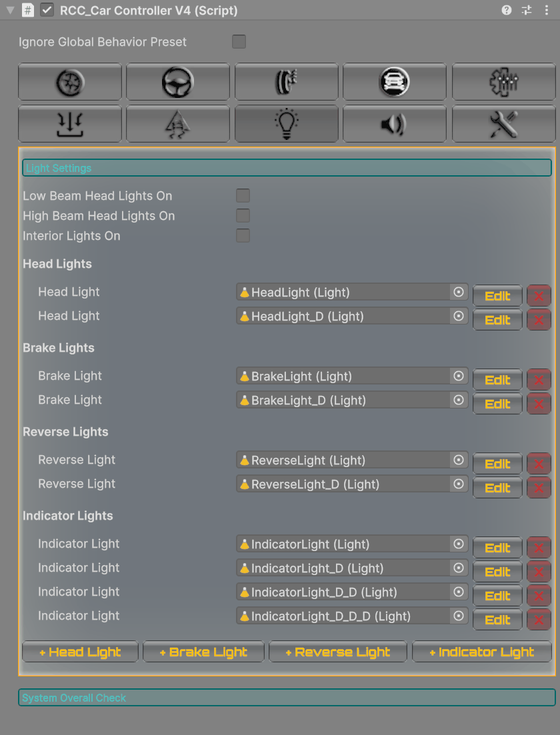
Task: Open the Brakes settings tab icon
Action: [x=286, y=82]
